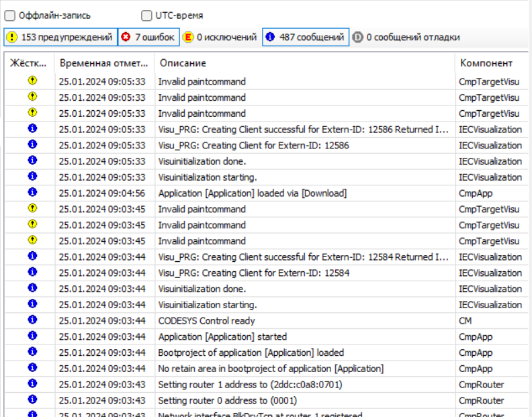Sort by the Описание column header
The image size is (532, 417).
(183, 63)
